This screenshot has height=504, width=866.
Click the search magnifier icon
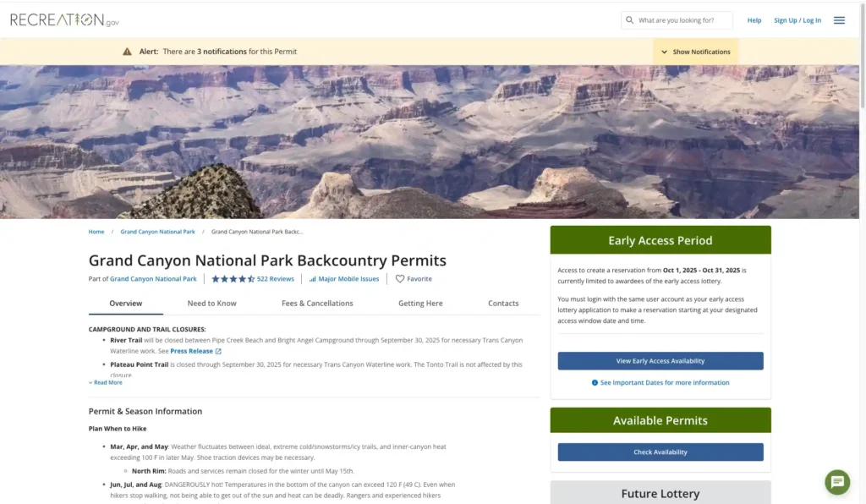[629, 20]
